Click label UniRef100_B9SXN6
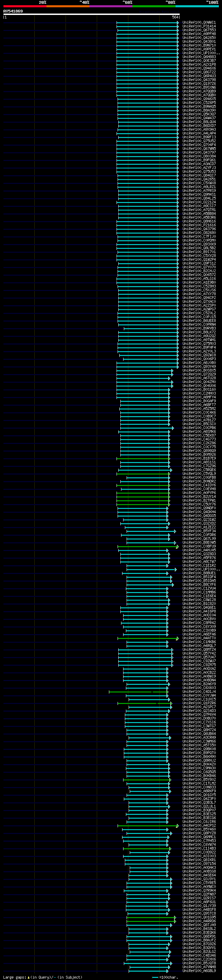Viewport: 222px width, 980px height. tap(199, 88)
